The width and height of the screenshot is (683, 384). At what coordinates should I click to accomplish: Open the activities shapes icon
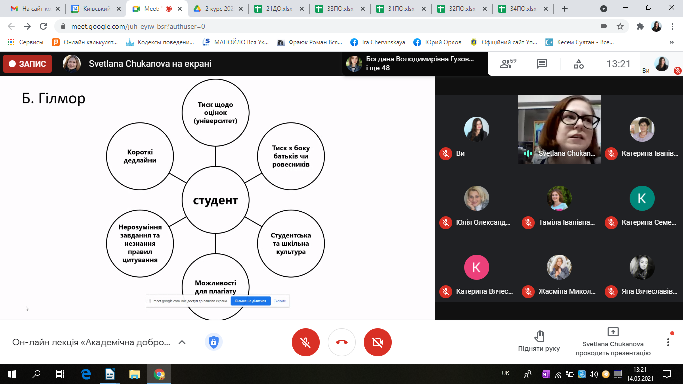[x=578, y=64]
